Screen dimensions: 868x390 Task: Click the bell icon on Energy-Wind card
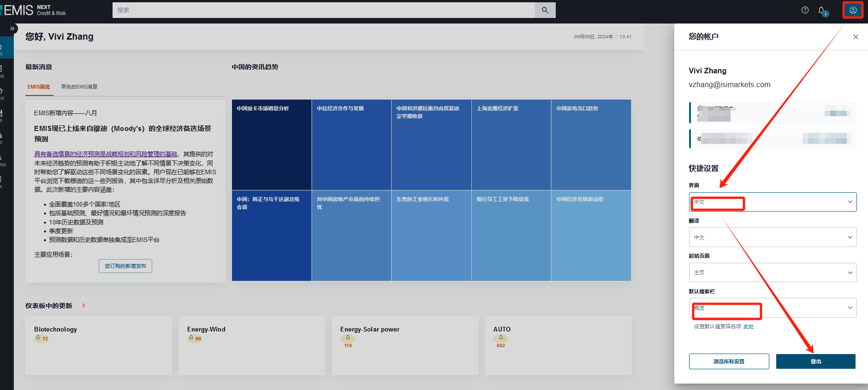[x=191, y=338]
